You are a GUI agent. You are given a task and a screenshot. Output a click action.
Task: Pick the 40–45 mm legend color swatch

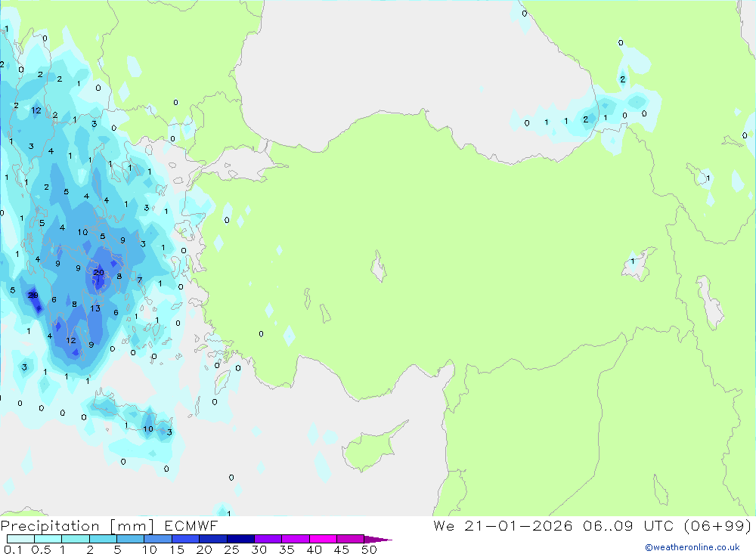(323, 539)
